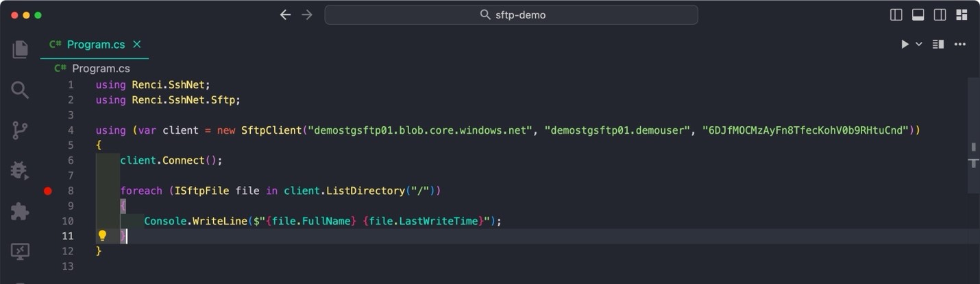Open the Search view in activity bar

click(20, 90)
